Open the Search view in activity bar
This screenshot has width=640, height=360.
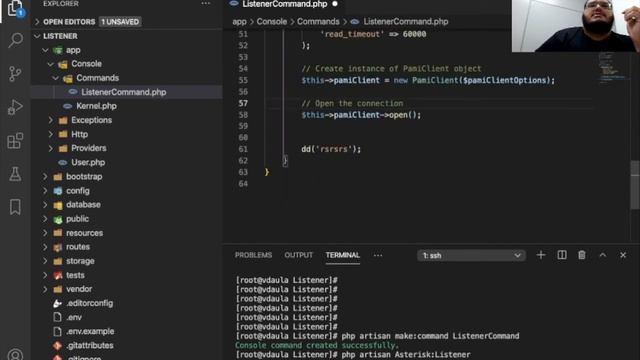point(15,40)
